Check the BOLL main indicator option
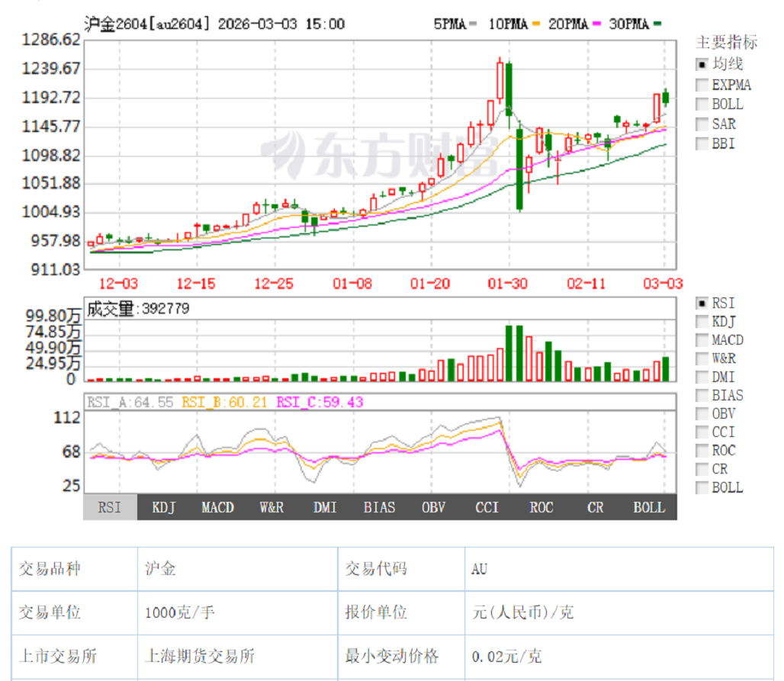This screenshot has width=784, height=681. click(702, 104)
